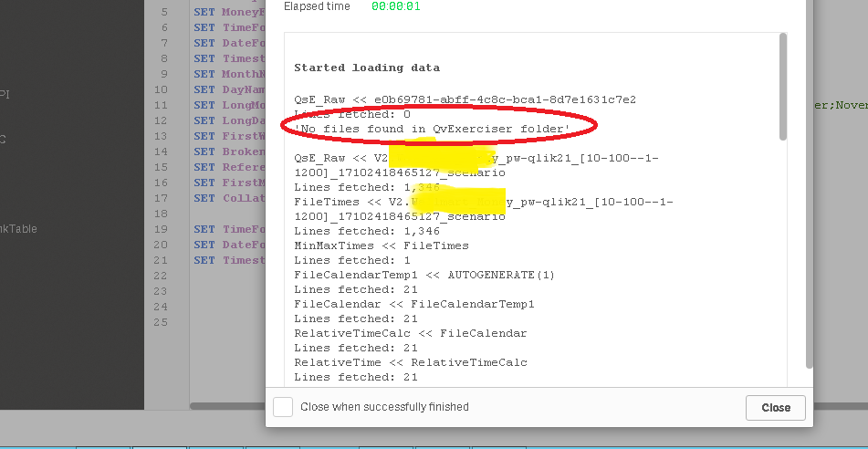This screenshot has height=449, width=868.
Task: Click 'FileCalendarTemp1 << AUTOGENERATE(1)' log line
Action: click(424, 275)
